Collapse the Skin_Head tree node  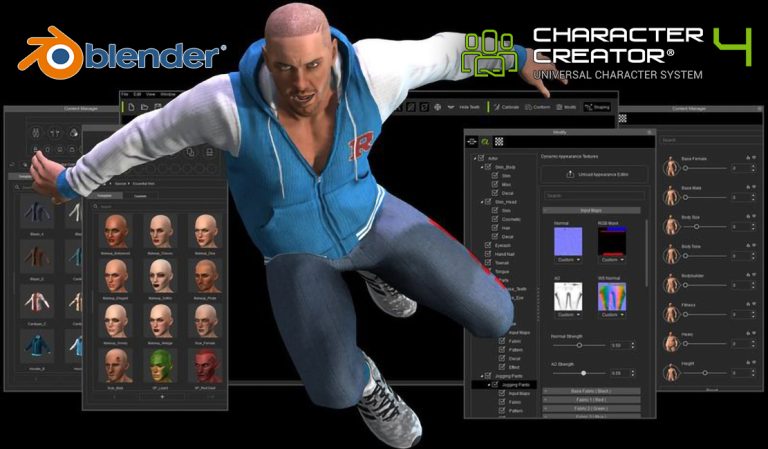click(481, 202)
